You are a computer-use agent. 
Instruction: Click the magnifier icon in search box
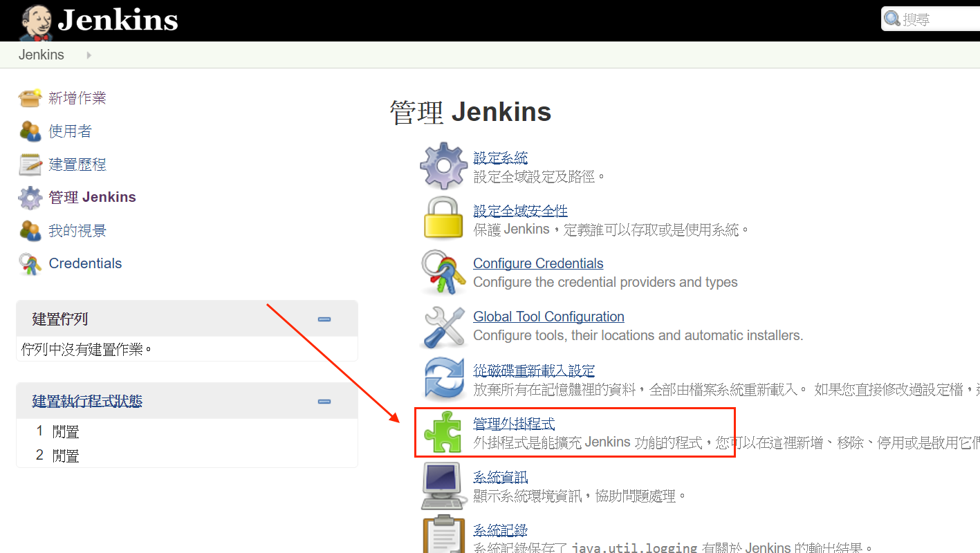pyautogui.click(x=892, y=19)
